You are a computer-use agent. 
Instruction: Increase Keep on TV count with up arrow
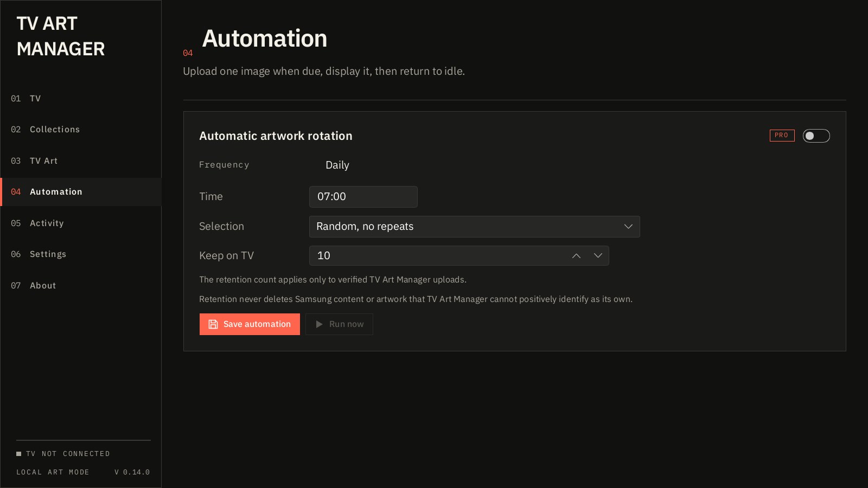point(576,256)
